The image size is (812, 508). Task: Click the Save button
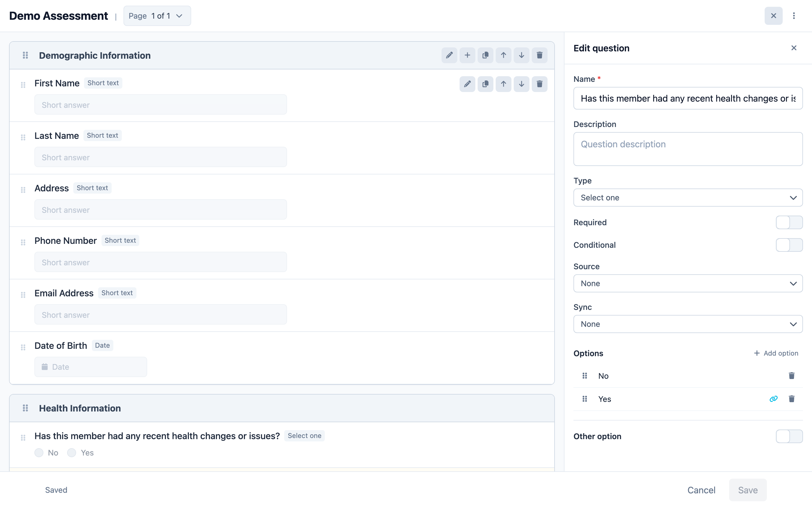point(748,490)
